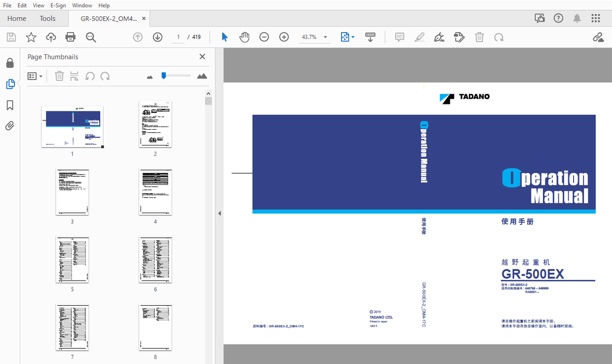Go to next page arrow
The width and height of the screenshot is (612, 364).
(x=157, y=37)
